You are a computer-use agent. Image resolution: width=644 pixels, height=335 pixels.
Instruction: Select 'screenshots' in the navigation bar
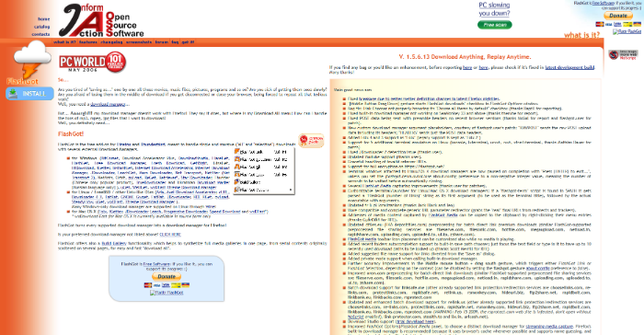point(139,42)
